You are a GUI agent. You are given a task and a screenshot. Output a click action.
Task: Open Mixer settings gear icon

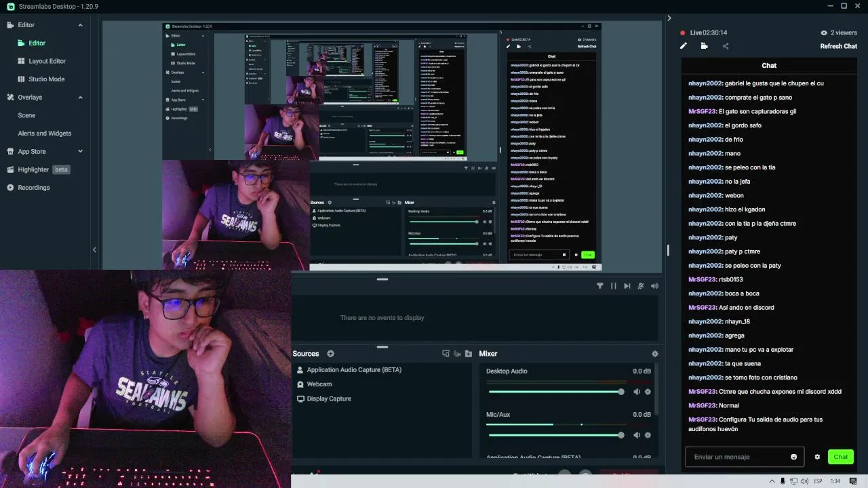pyautogui.click(x=654, y=354)
